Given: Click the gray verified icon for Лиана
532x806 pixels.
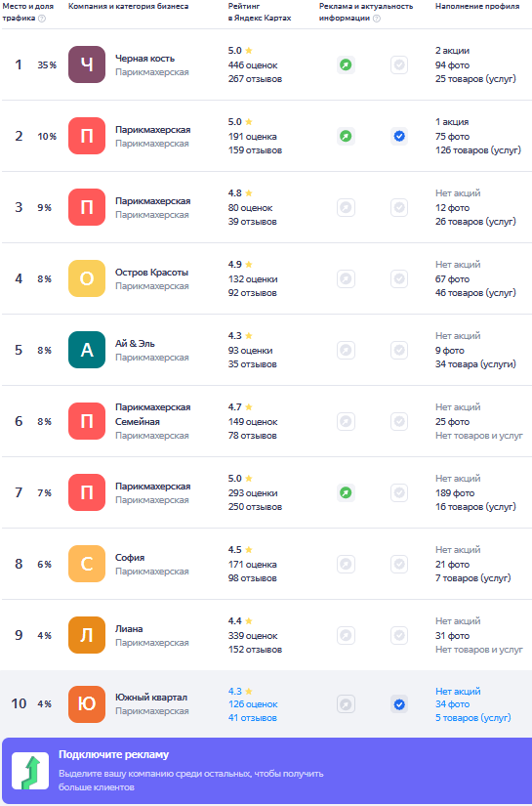Looking at the screenshot, I should (x=399, y=635).
